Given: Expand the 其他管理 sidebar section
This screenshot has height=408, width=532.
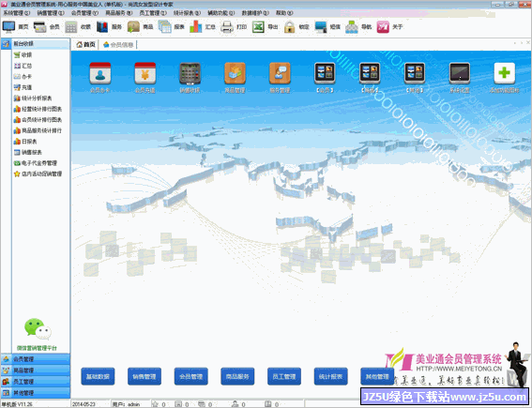Looking at the screenshot, I should click(36, 392).
